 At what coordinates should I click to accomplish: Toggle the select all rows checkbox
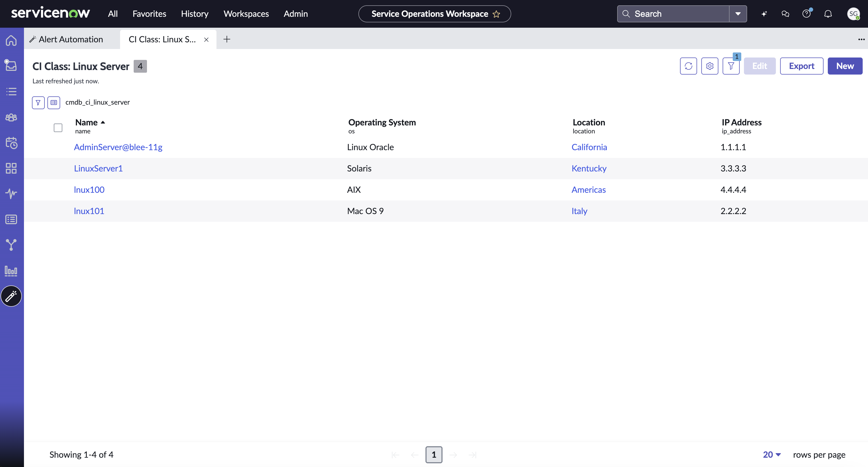58,128
